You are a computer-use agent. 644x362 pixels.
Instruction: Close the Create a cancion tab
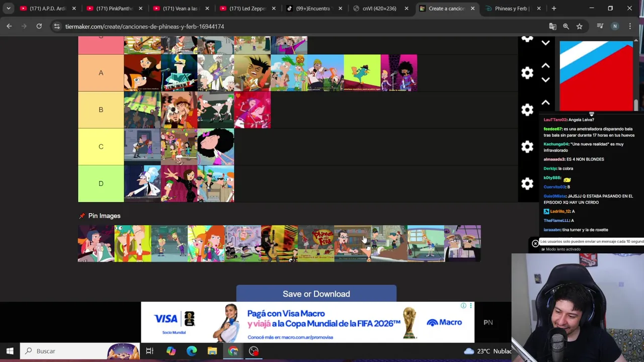(472, 9)
